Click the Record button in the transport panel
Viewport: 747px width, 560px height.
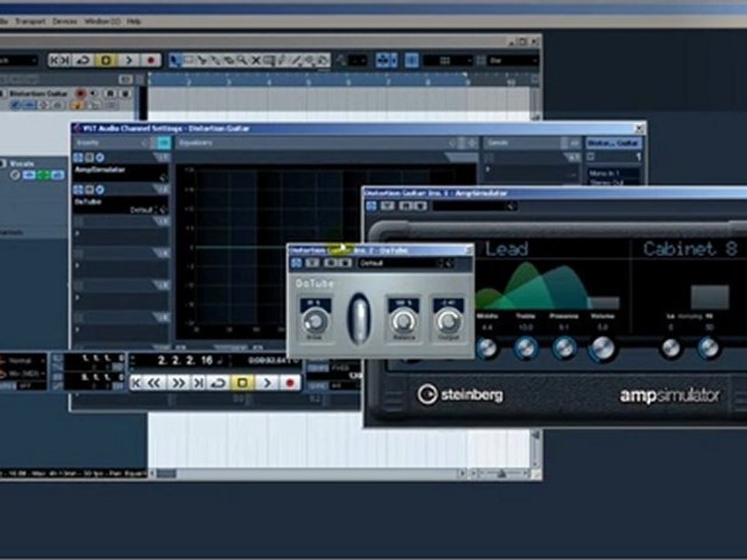click(289, 383)
